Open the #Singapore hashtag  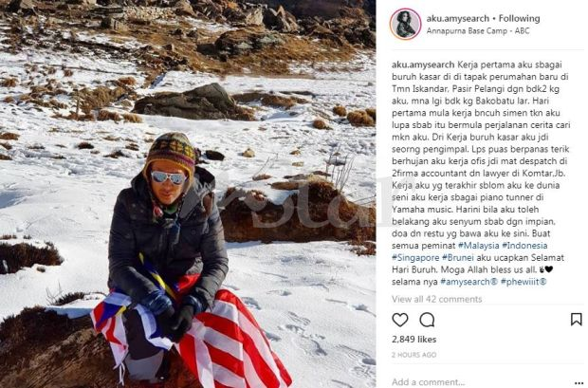[415, 258]
